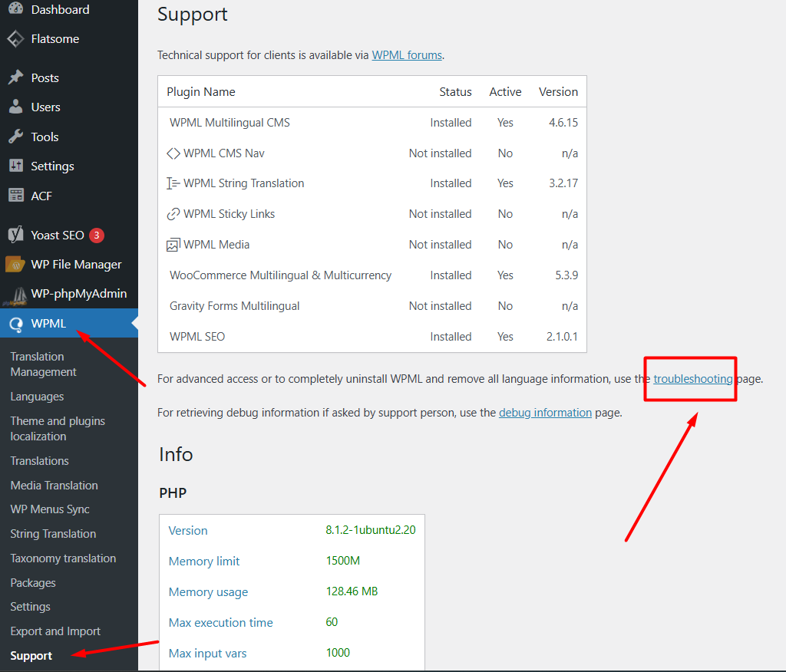This screenshot has height=672, width=786.
Task: Click the Posts pin icon
Action: click(x=16, y=77)
